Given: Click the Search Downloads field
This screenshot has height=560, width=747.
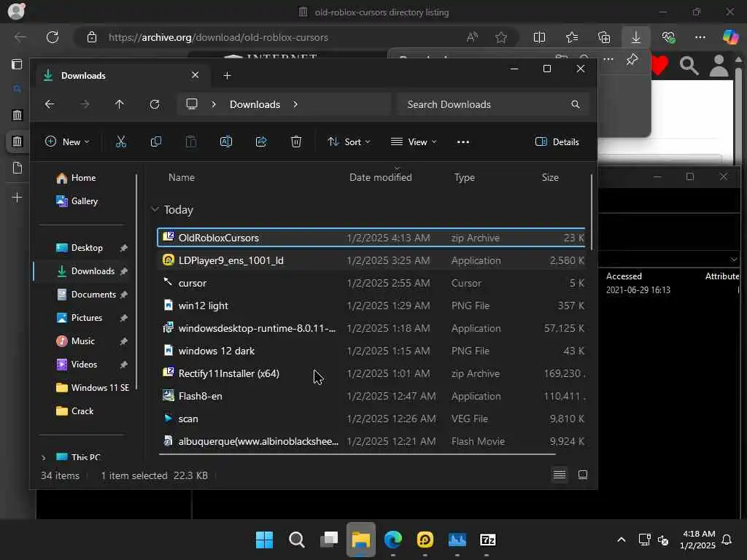Looking at the screenshot, I should tap(494, 104).
